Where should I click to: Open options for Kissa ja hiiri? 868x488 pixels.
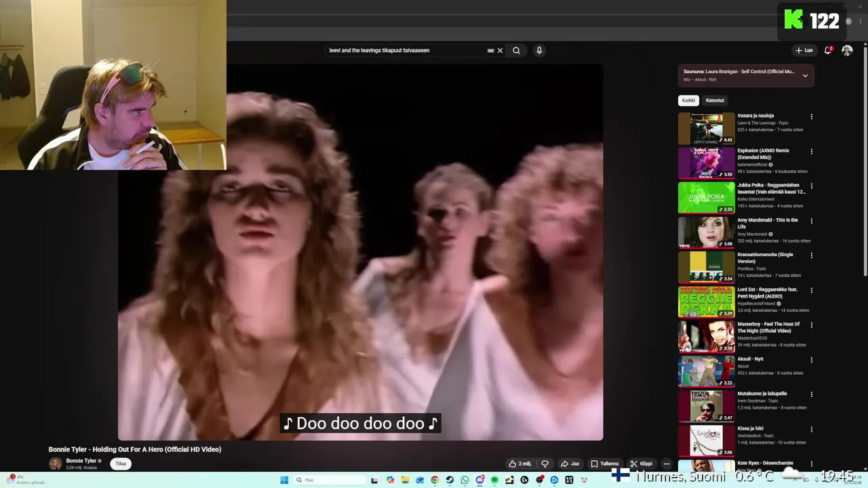point(811,429)
